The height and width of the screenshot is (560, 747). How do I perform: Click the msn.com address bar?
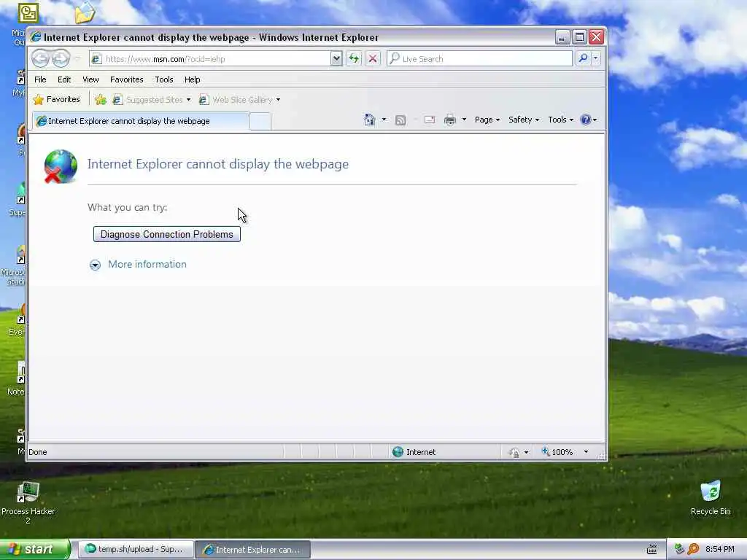[210, 59]
